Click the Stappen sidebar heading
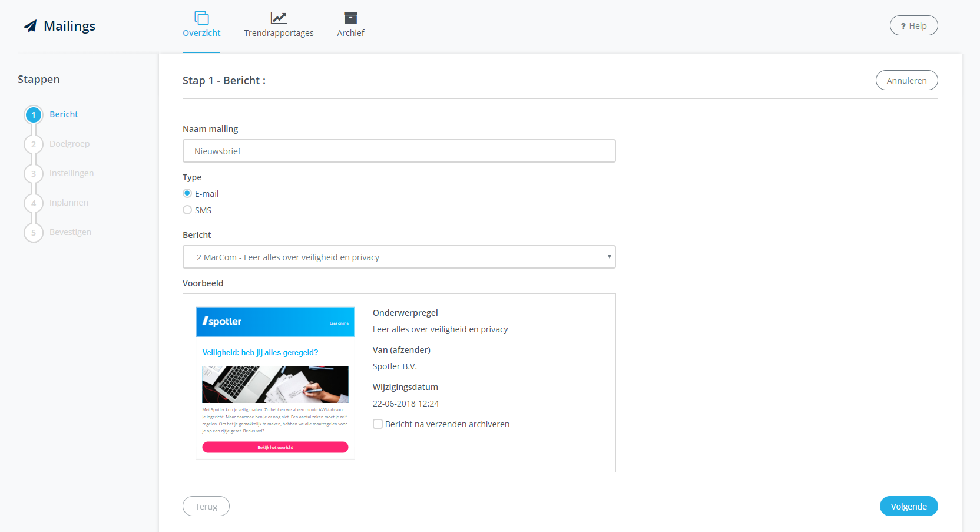The image size is (980, 532). 39,80
